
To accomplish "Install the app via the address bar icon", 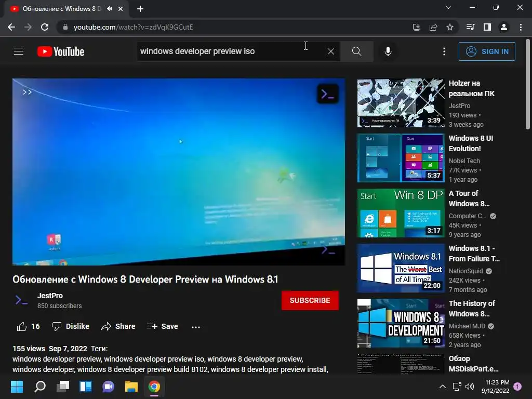I will [x=416, y=27].
